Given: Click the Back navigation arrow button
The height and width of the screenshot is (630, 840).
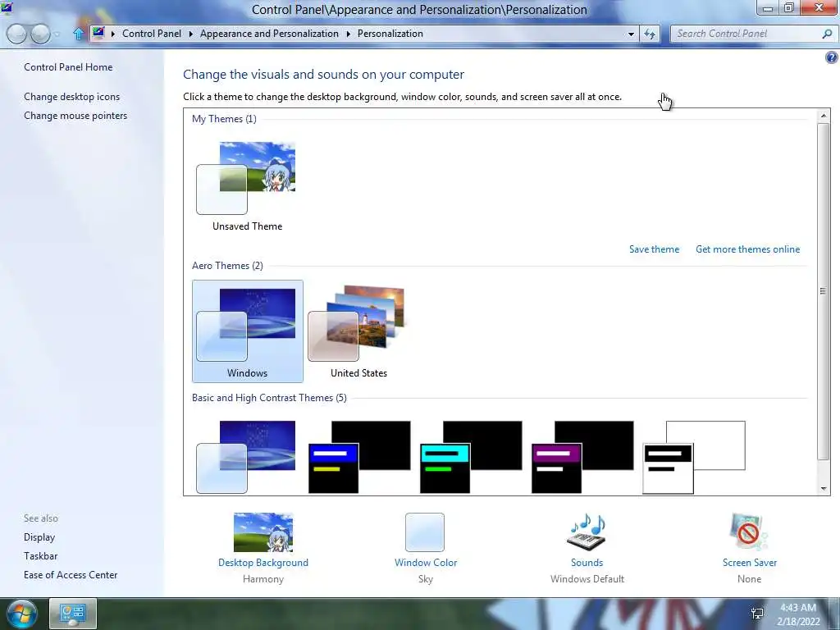Looking at the screenshot, I should [16, 34].
